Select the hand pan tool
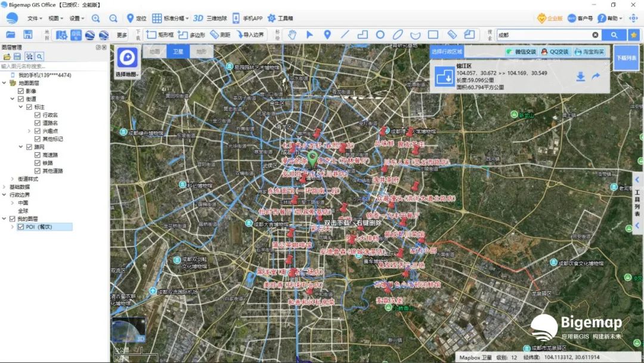The height and width of the screenshot is (363, 644). click(292, 35)
